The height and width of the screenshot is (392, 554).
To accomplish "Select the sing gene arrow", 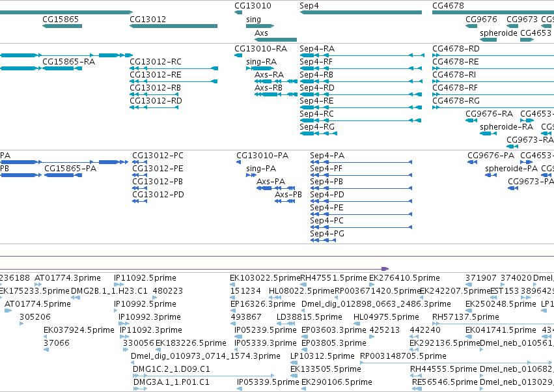I will [260, 26].
